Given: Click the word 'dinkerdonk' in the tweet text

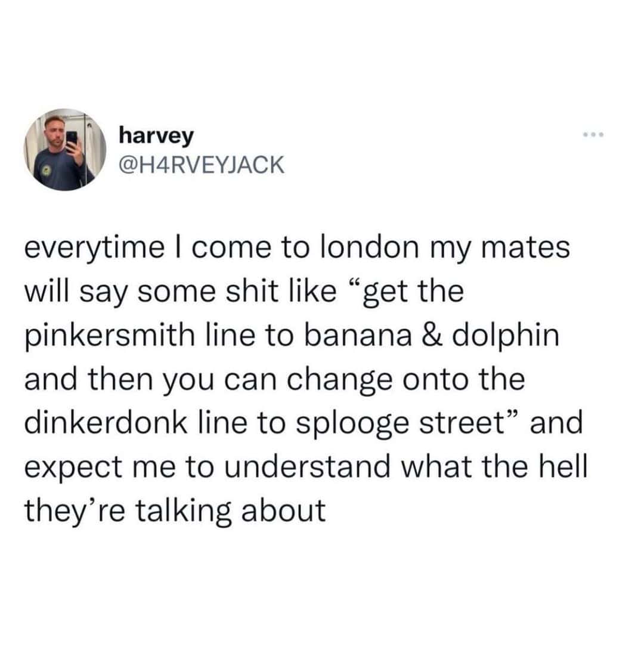Looking at the screenshot, I should coord(106,422).
